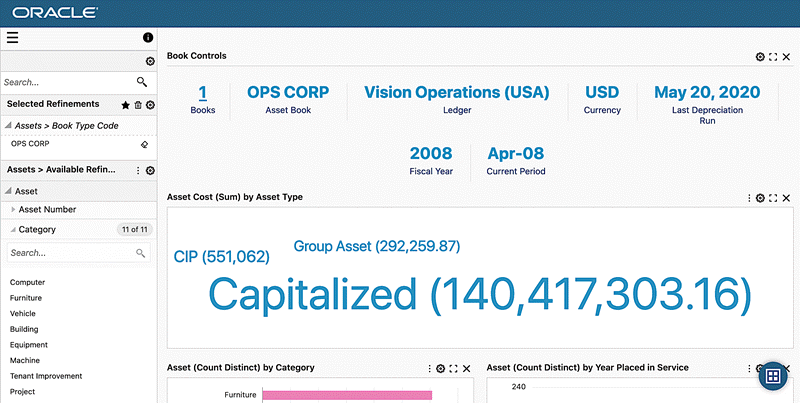Viewport: 800px width, 403px height.
Task: Click the Books count link showing 1
Action: tap(202, 93)
